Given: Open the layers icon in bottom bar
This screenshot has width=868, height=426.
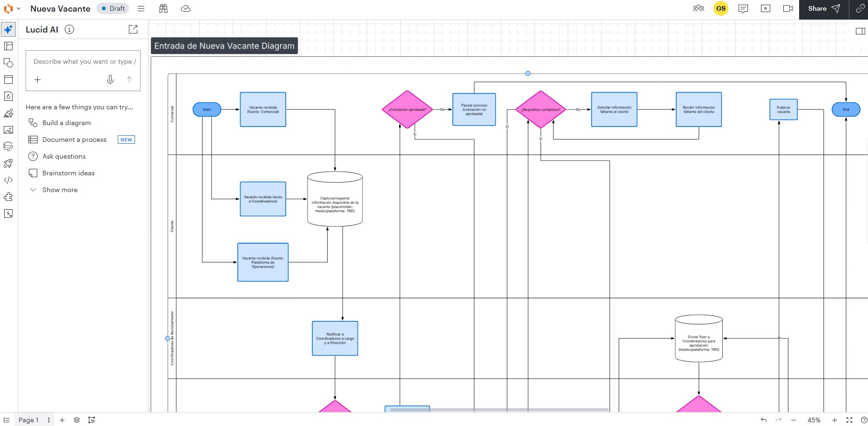Looking at the screenshot, I should 77,420.
